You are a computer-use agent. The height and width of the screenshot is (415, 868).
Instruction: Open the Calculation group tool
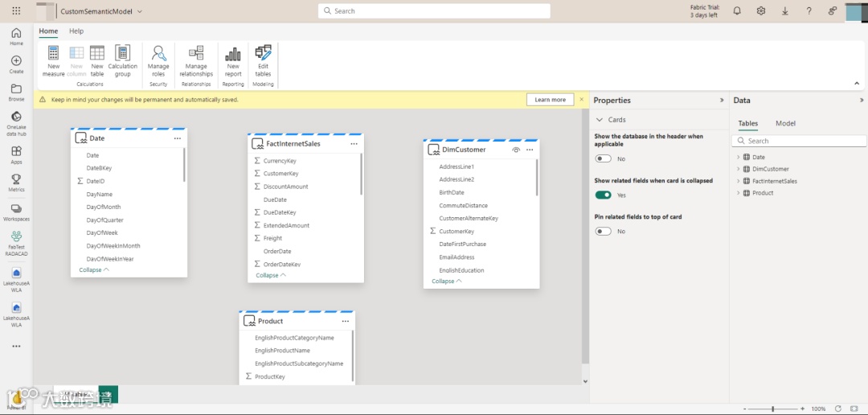[x=122, y=61]
